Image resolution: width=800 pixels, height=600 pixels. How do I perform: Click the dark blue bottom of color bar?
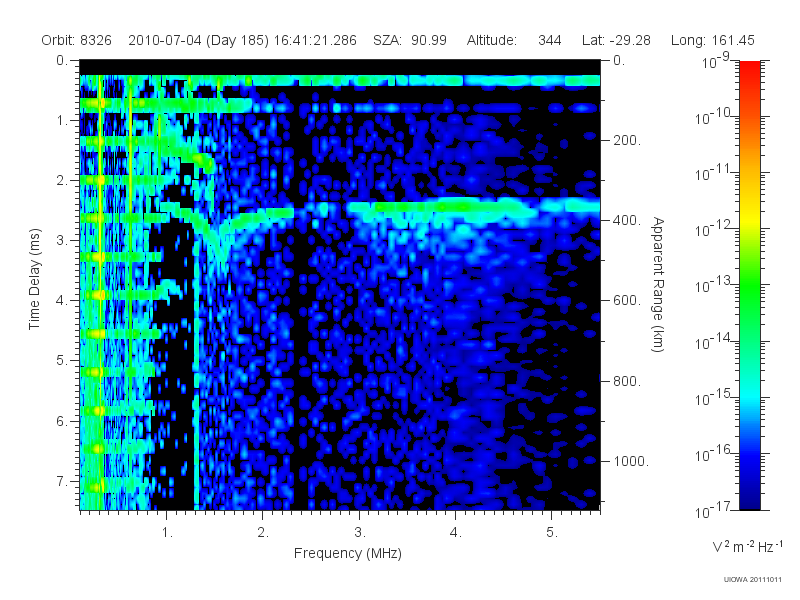[x=749, y=500]
